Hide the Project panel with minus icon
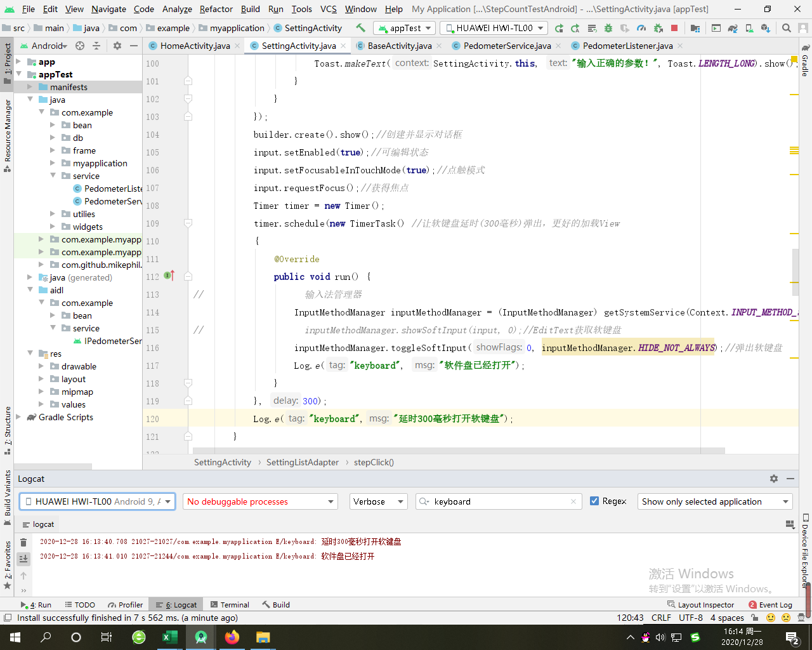This screenshot has height=650, width=812. pos(134,46)
